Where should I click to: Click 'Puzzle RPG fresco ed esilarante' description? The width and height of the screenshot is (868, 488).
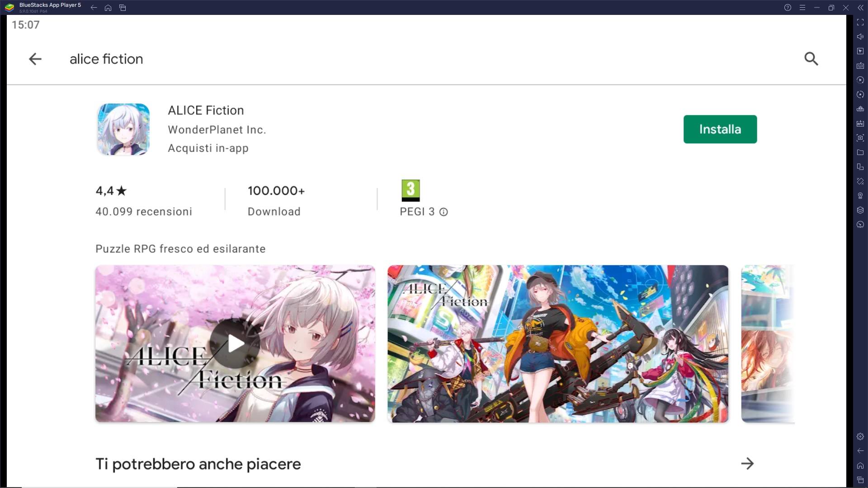pos(180,249)
